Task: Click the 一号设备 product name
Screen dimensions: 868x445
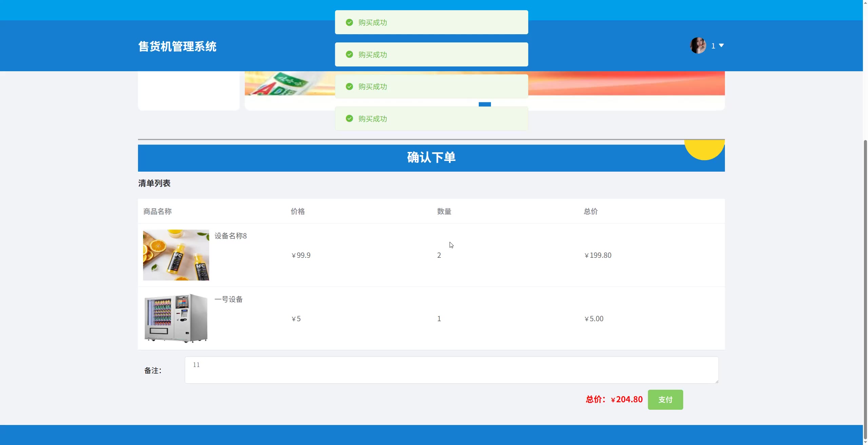Action: click(x=229, y=299)
